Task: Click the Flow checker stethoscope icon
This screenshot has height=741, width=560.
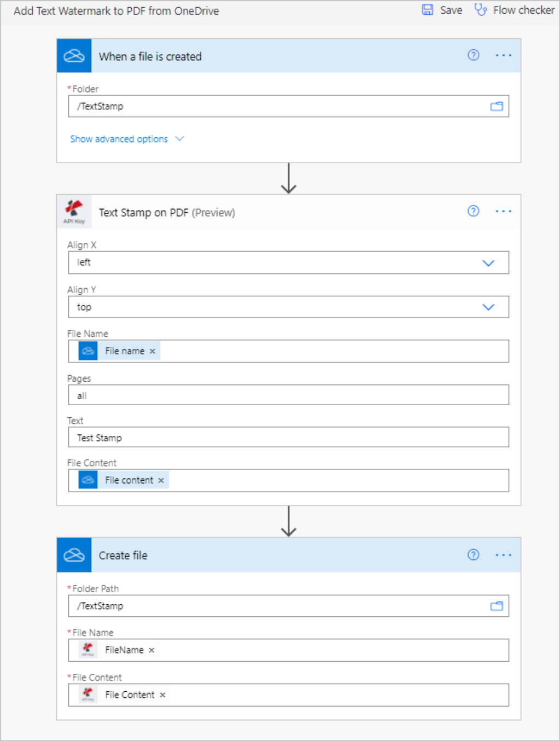Action: pos(481,9)
